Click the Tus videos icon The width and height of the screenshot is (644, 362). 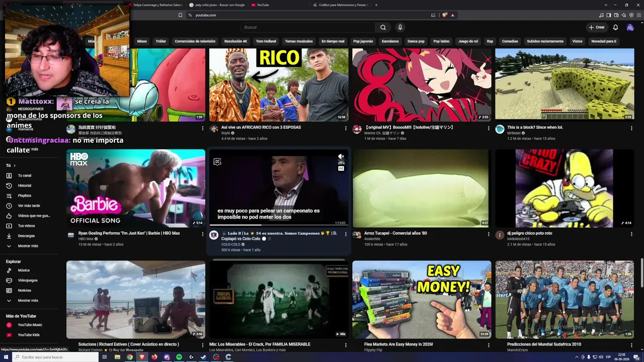[x=9, y=226]
